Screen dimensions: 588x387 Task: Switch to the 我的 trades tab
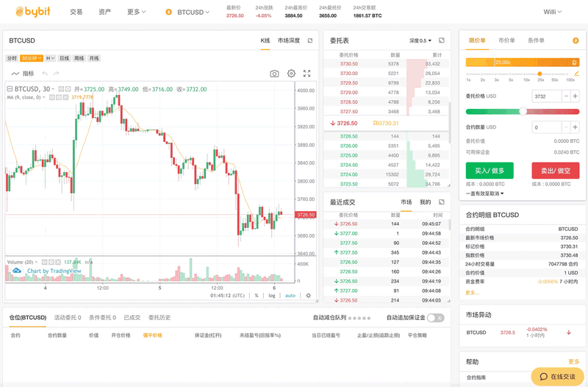(x=426, y=202)
